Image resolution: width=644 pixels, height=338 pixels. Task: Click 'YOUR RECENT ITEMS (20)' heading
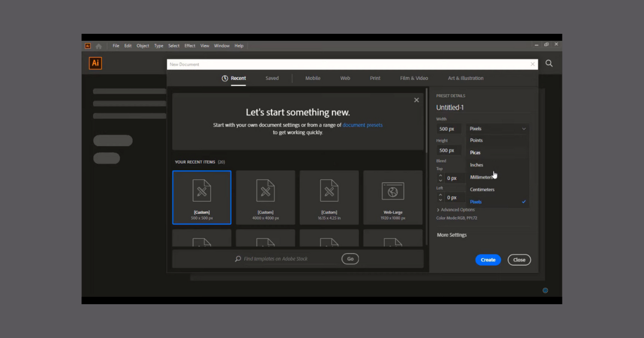[200, 162]
